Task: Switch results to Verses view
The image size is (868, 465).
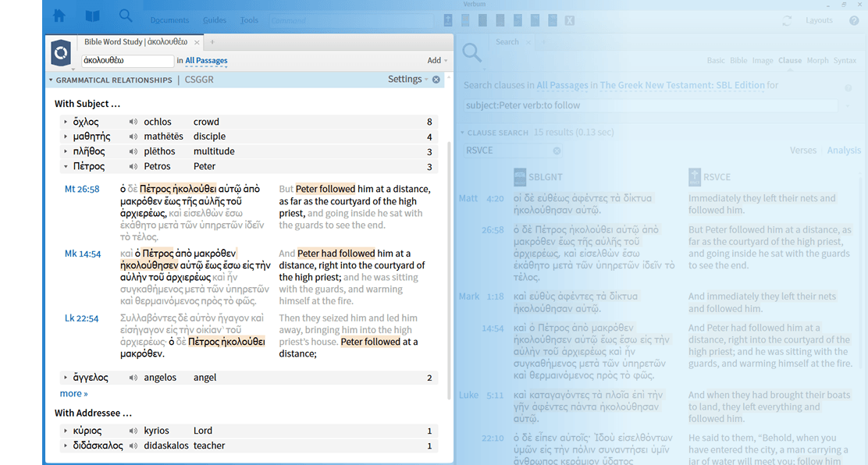Action: coord(802,151)
